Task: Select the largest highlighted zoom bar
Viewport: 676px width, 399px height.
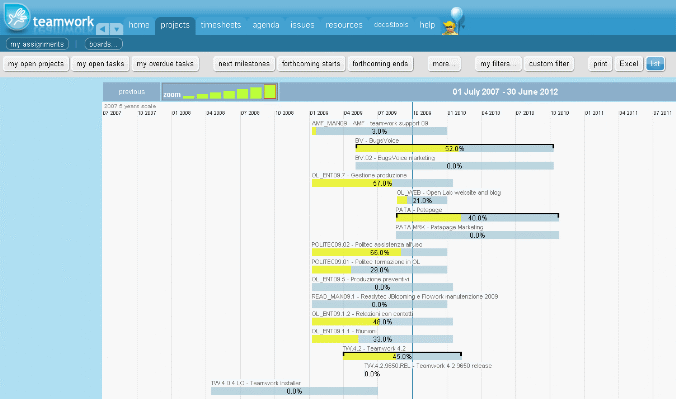Action: point(270,91)
